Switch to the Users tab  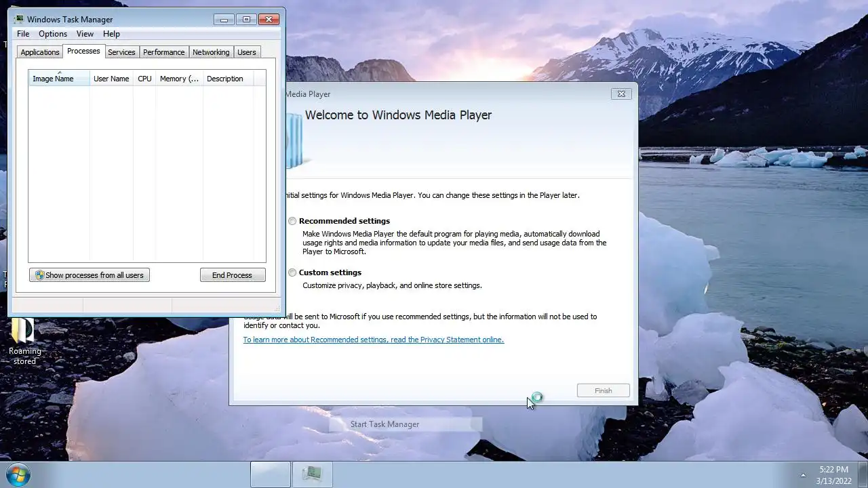click(x=247, y=52)
